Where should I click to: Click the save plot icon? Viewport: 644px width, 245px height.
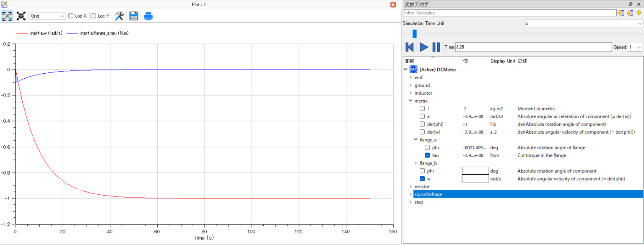[x=134, y=15]
